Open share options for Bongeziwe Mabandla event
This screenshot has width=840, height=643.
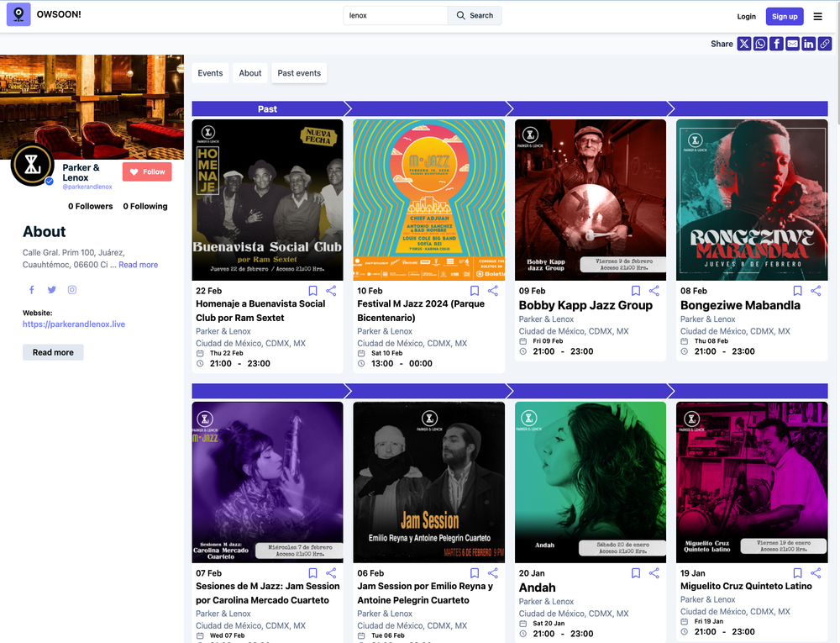[816, 291]
